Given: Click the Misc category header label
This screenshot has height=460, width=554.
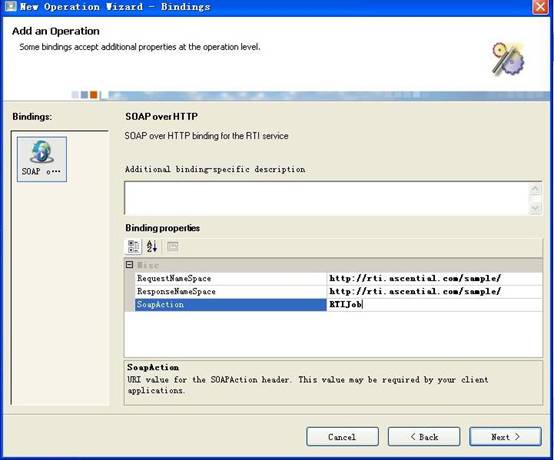Looking at the screenshot, I should 148,265.
